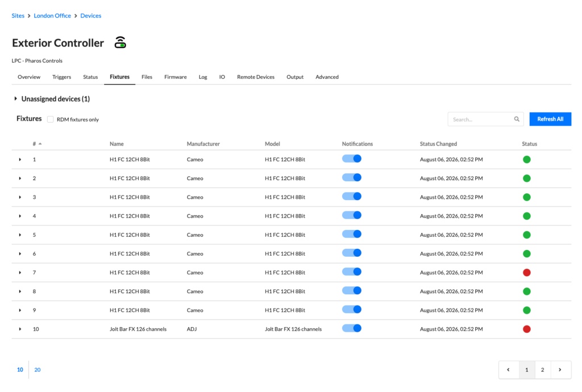Screen dimensions: 582x392
Task: Click the device online status icon beside Exterior Controller
Action: pyautogui.click(x=120, y=43)
